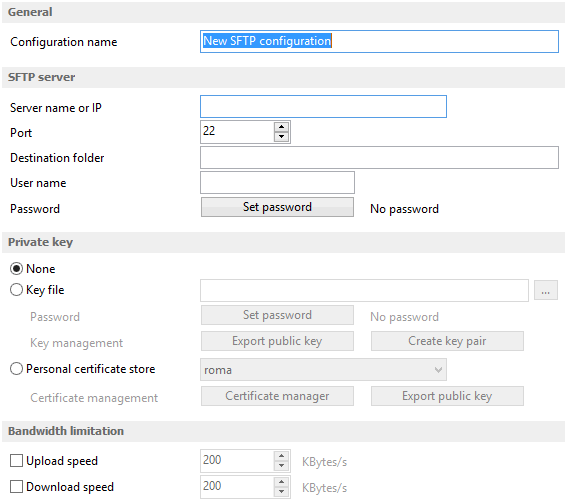Click the SFTP server section header

(283, 77)
